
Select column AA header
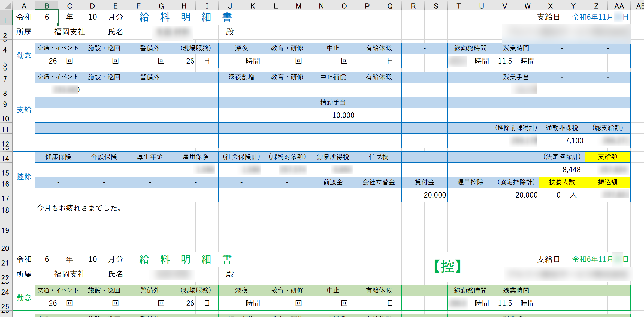(619, 6)
